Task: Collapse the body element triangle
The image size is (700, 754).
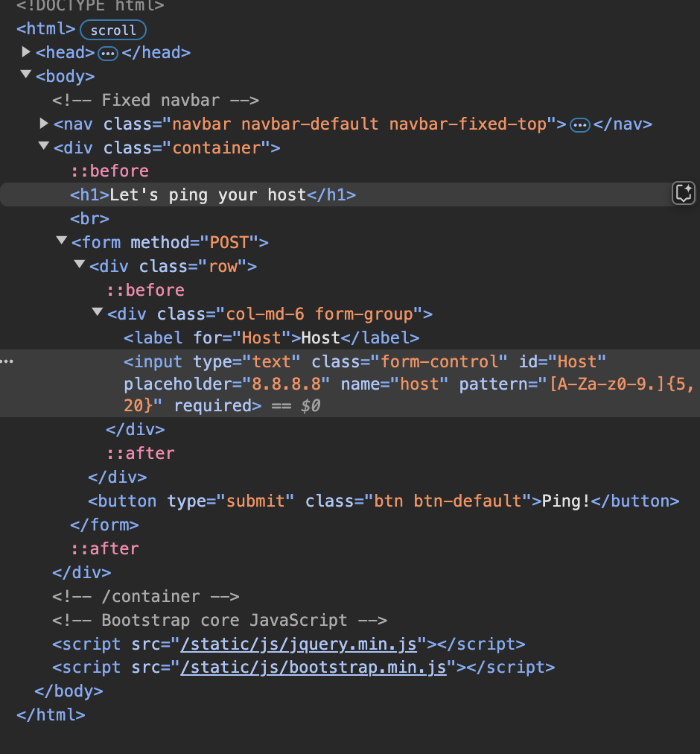Action: point(26,75)
